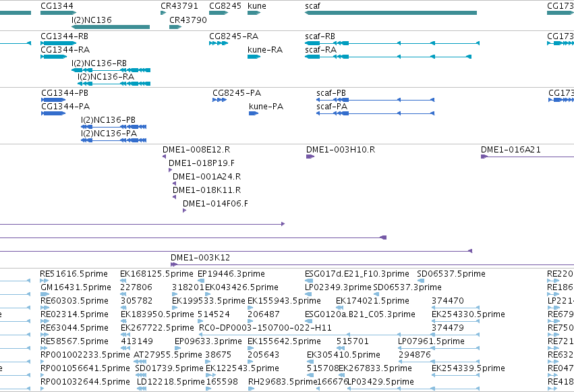This screenshot has width=574, height=392.
Task: Click EST EK174021.5prime
Action: tap(340, 308)
